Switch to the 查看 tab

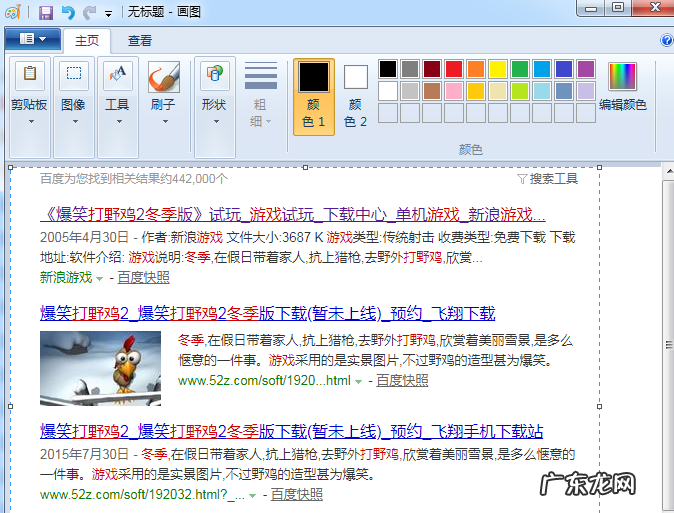[140, 40]
